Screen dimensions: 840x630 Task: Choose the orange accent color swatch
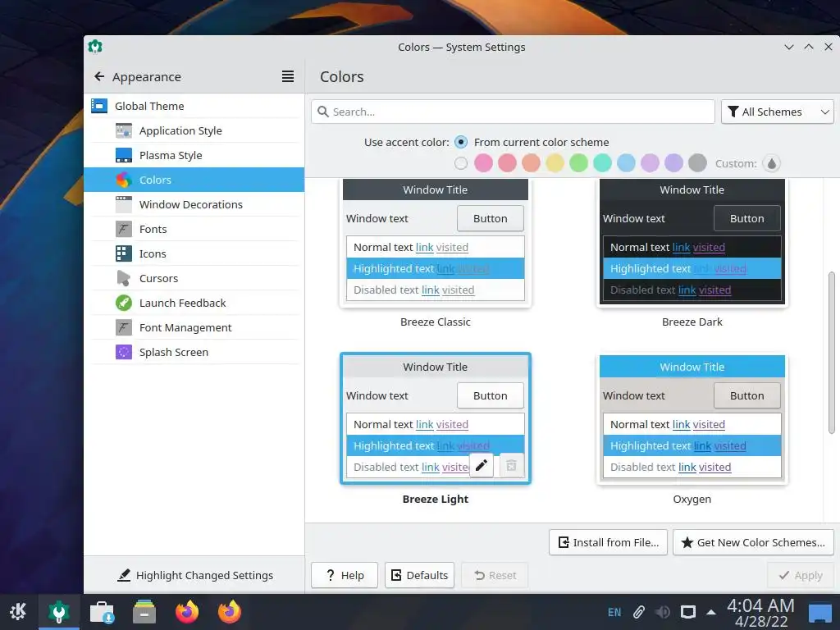coord(531,163)
